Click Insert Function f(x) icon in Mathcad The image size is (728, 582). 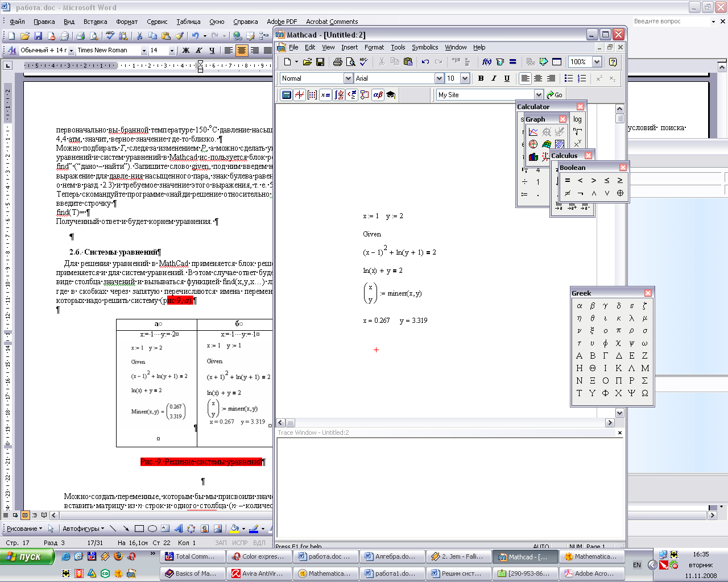click(487, 61)
